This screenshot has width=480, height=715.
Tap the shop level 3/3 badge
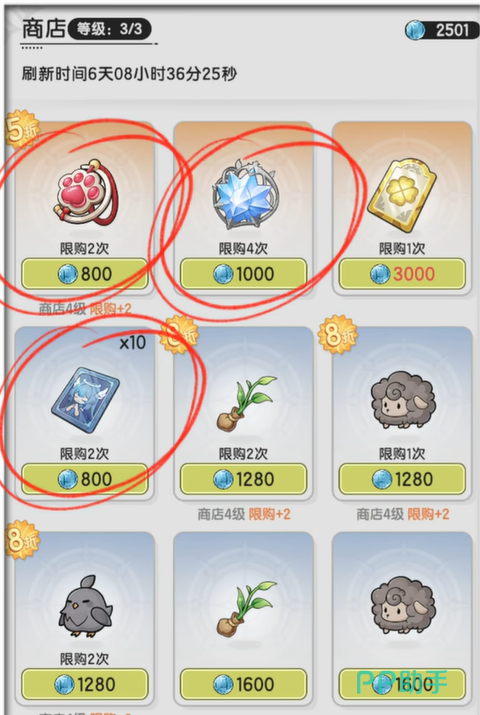pyautogui.click(x=109, y=30)
